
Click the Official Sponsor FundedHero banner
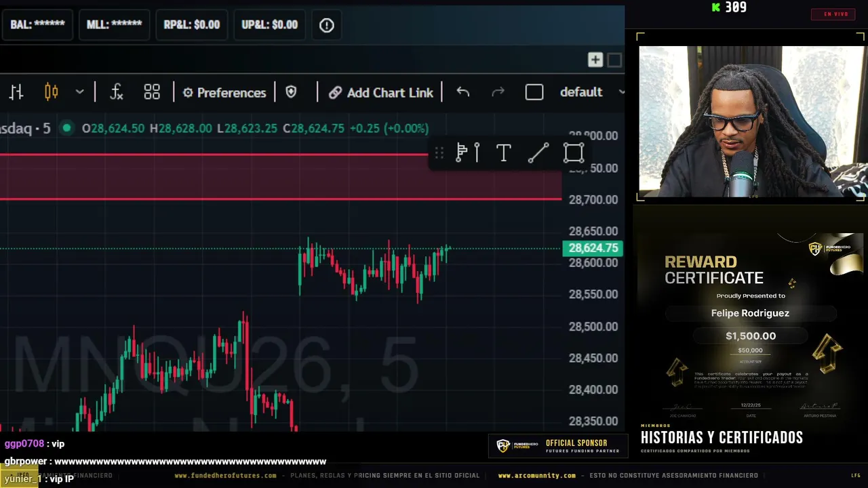tap(558, 446)
